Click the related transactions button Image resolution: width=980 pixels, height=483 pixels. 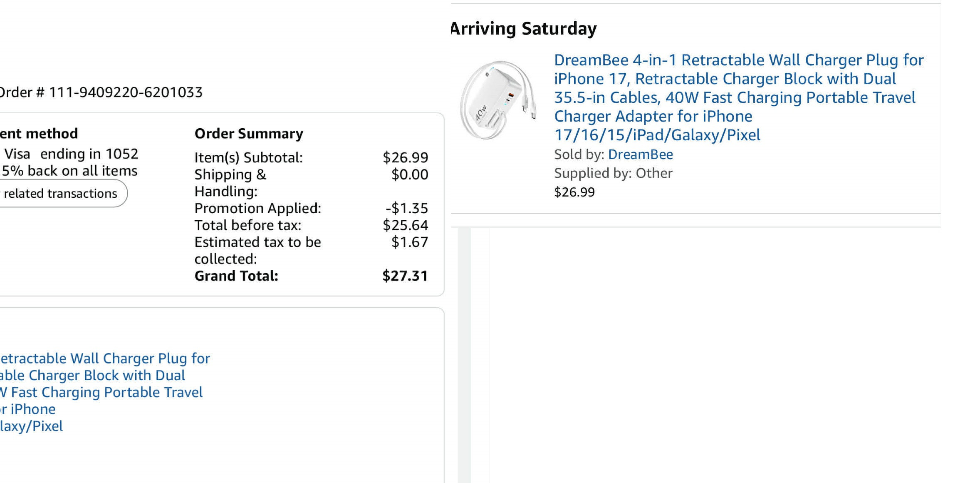61,194
